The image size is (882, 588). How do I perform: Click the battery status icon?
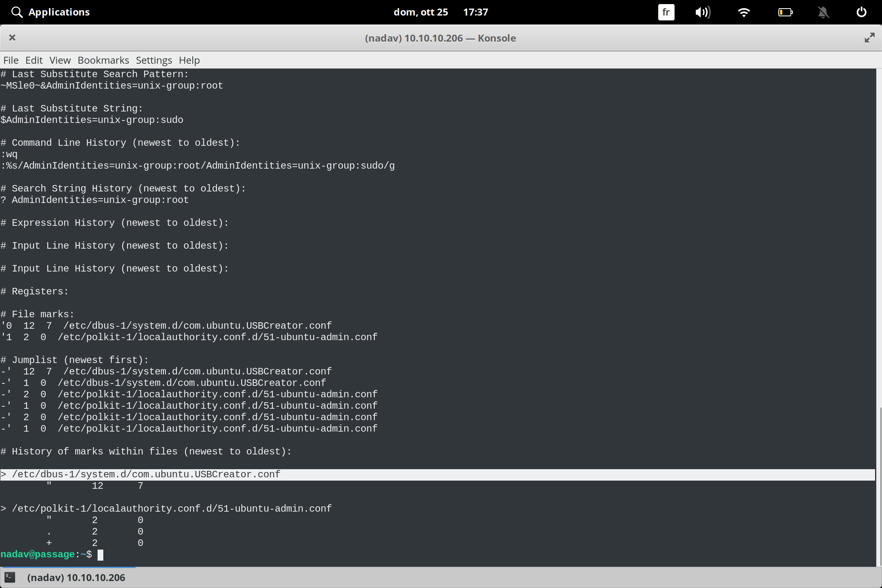785,12
